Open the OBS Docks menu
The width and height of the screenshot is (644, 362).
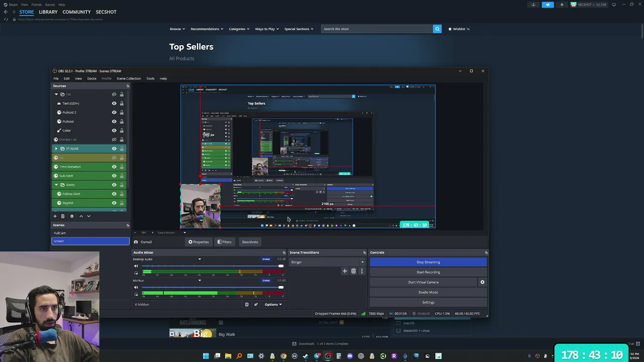pyautogui.click(x=92, y=78)
